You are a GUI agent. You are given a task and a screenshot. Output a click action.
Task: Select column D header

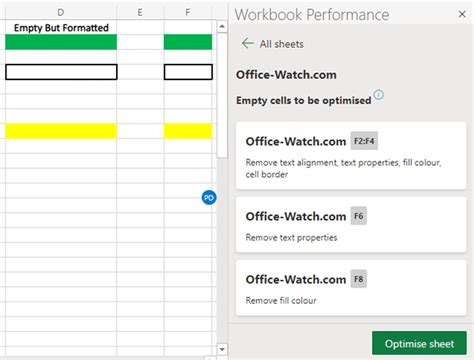[x=61, y=12]
